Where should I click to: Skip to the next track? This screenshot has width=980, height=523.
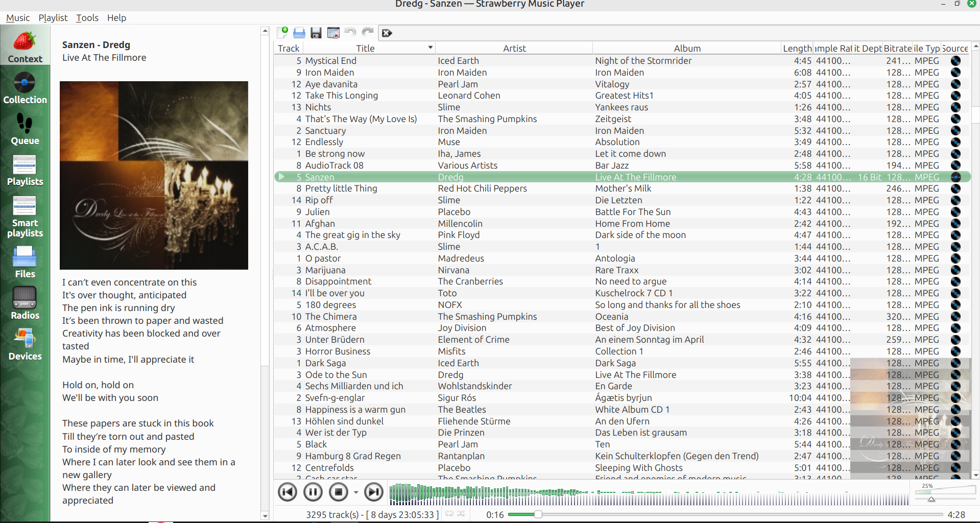click(x=374, y=492)
